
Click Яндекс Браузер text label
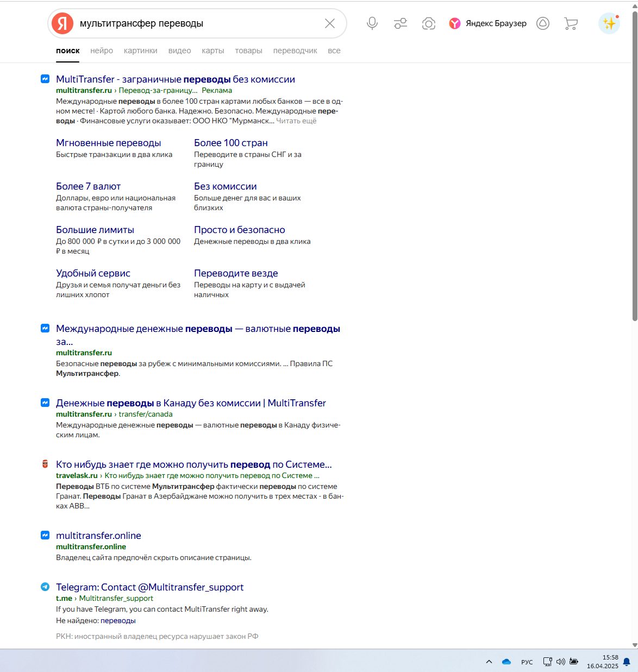pos(496,23)
